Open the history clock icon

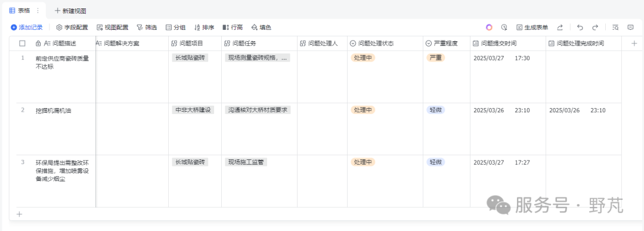(x=504, y=27)
